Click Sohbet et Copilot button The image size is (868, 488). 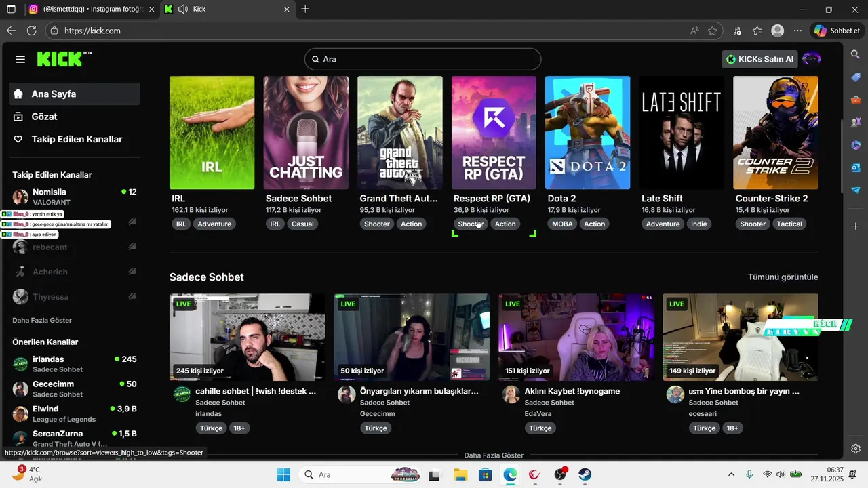click(x=837, y=30)
